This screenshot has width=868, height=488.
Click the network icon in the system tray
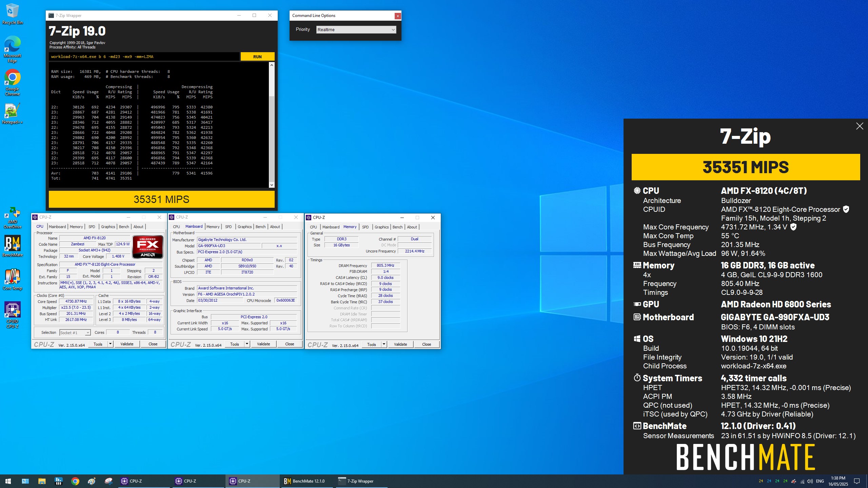click(x=802, y=481)
